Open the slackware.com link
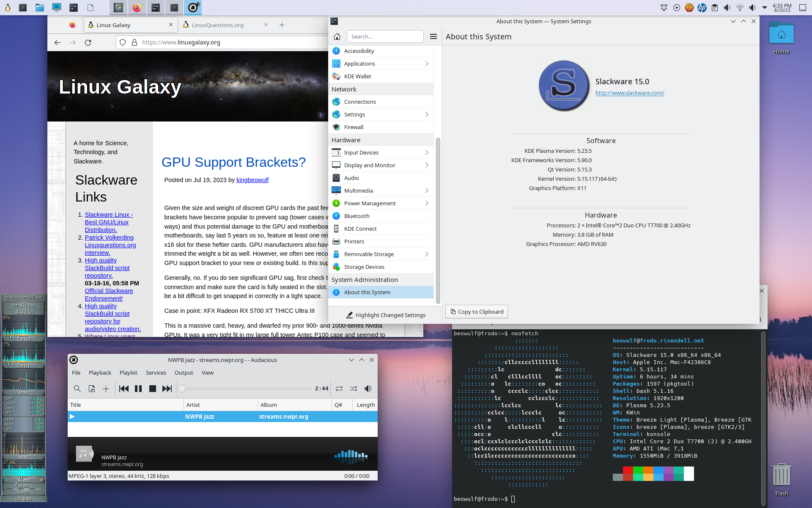Viewport: 812px width, 508px height. point(630,93)
